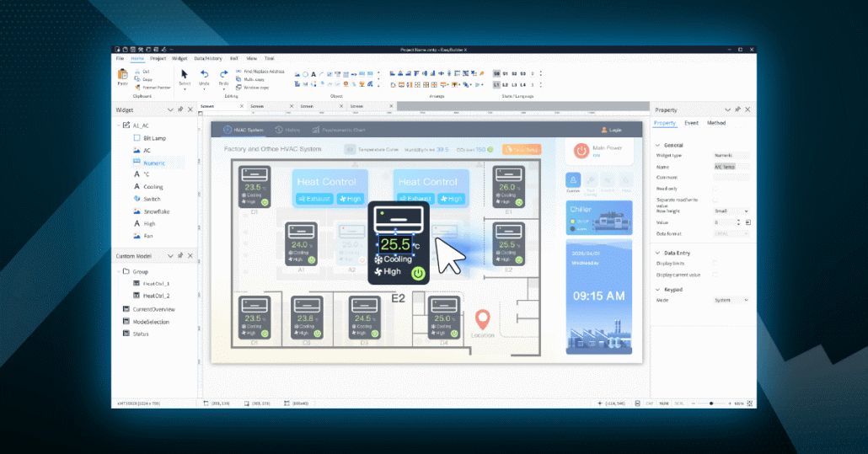The width and height of the screenshot is (868, 454).
Task: Open the Widget ribbon tab
Action: point(179,58)
